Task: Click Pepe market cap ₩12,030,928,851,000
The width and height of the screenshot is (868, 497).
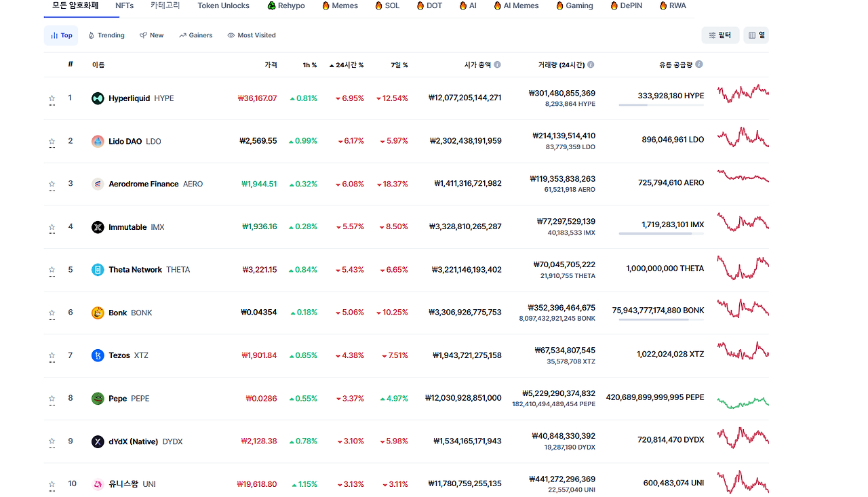Action: 463,399
